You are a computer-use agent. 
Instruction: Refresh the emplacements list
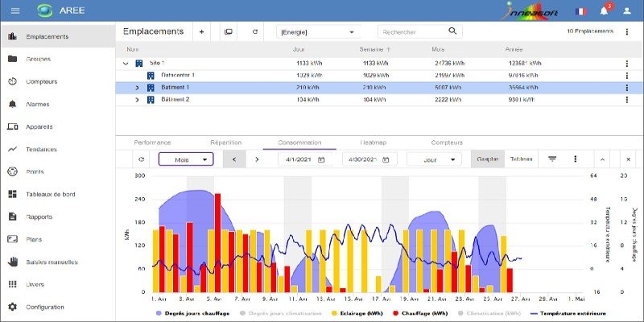click(x=255, y=31)
